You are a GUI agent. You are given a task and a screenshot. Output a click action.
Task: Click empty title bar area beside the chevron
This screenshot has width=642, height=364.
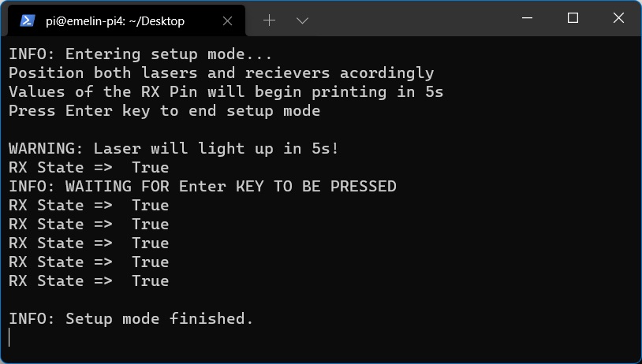pos(409,20)
